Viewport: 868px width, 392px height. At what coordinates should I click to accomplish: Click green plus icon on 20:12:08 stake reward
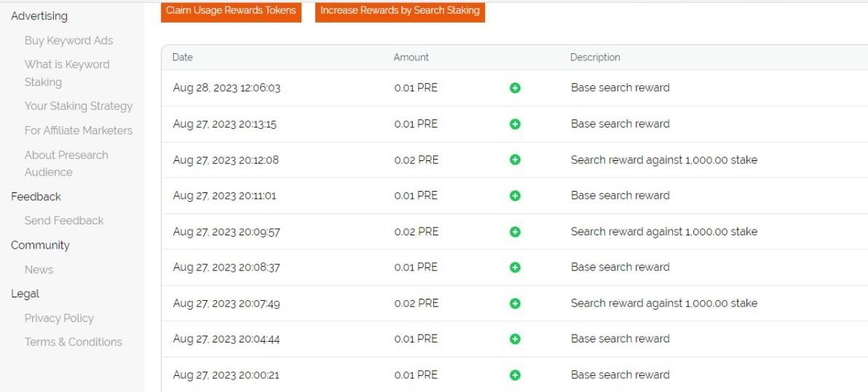(x=515, y=160)
